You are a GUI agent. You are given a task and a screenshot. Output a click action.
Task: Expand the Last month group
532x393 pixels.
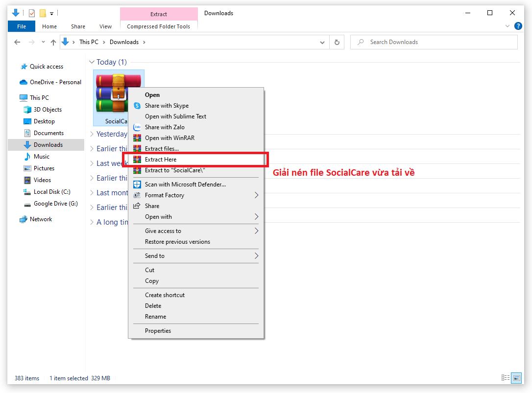92,193
